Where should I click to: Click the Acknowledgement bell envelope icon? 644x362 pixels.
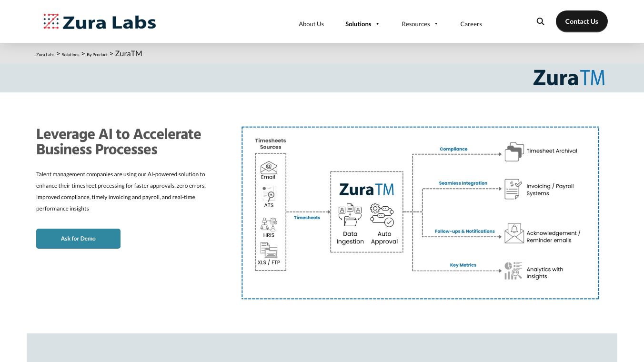514,233
